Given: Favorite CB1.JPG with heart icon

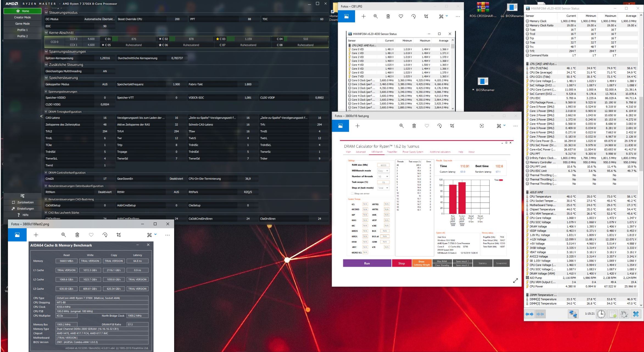Looking at the screenshot, I should 401,16.
